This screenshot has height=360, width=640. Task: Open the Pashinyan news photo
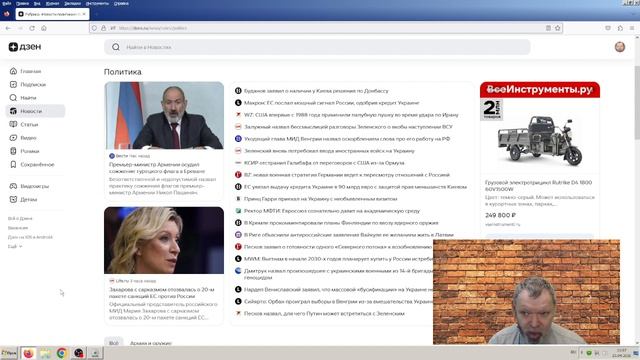point(164,116)
